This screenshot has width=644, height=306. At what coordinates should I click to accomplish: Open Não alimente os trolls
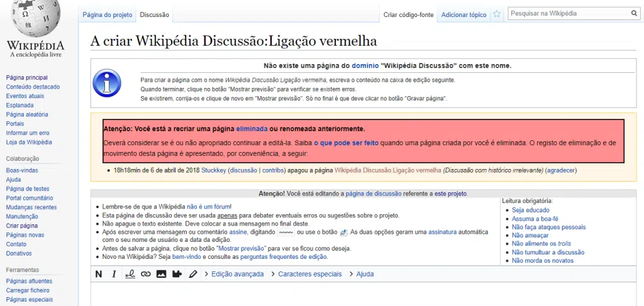point(541,244)
